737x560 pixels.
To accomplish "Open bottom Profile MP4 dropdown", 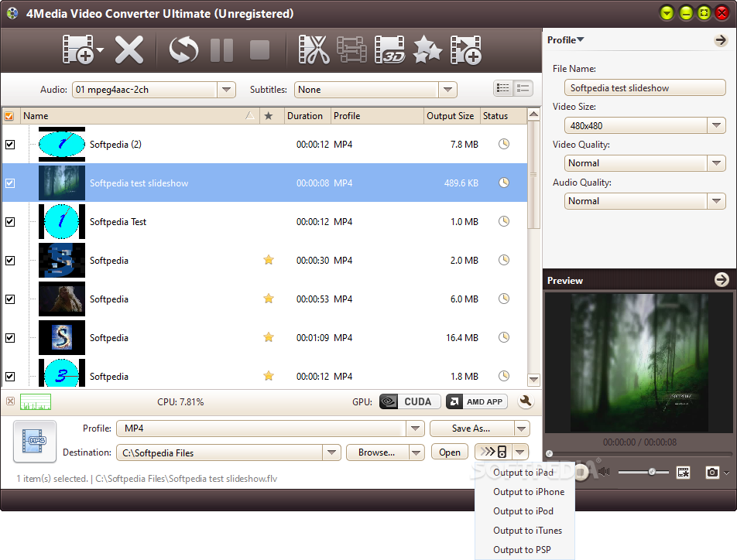I will 415,428.
